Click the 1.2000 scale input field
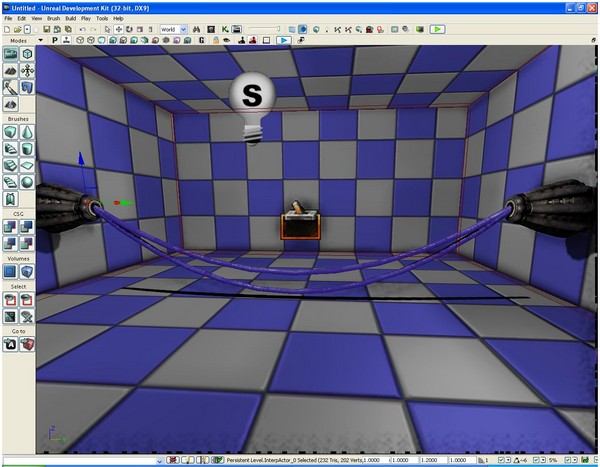This screenshot has height=467, width=600. [433, 460]
